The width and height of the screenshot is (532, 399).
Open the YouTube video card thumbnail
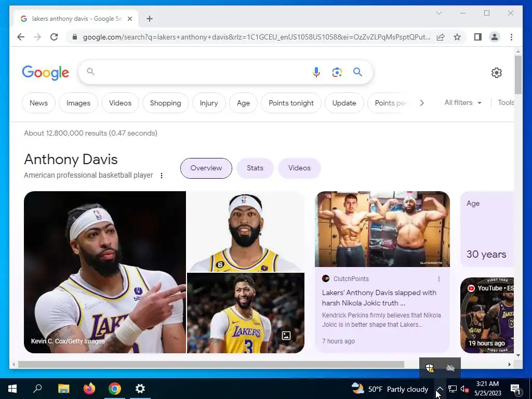[487, 315]
